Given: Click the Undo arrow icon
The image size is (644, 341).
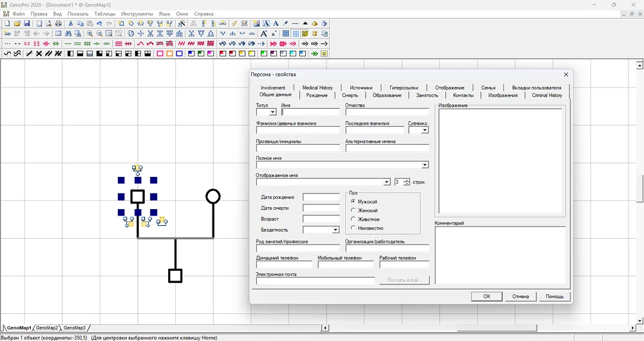Looking at the screenshot, I should tap(99, 24).
